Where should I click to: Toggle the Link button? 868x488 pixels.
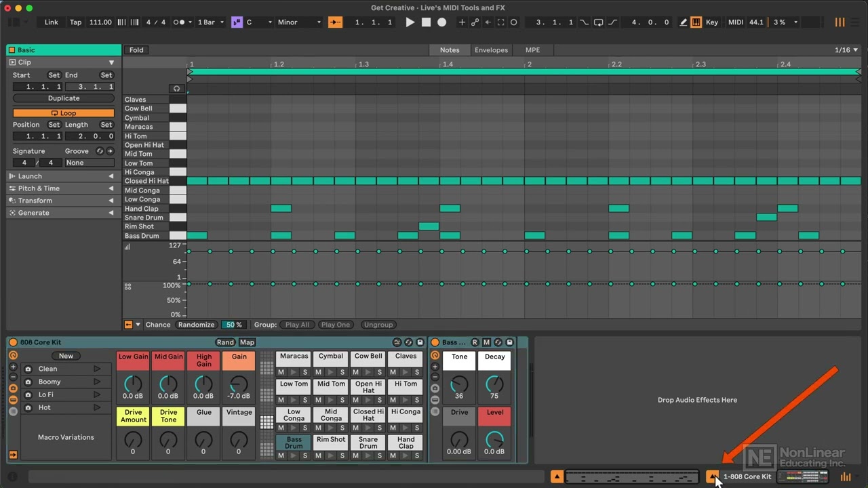[x=52, y=22]
